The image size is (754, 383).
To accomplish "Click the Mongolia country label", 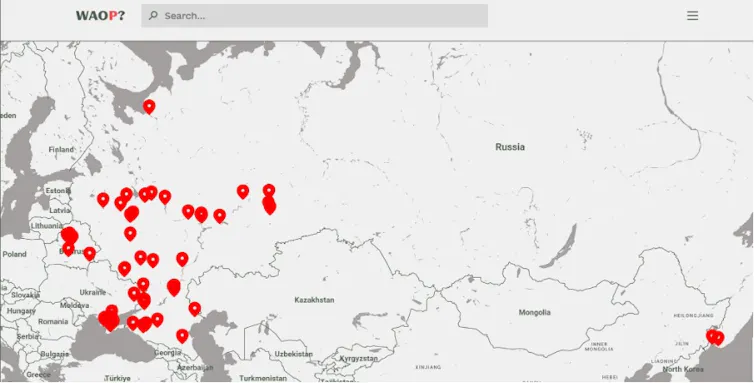I will pos(534,312).
